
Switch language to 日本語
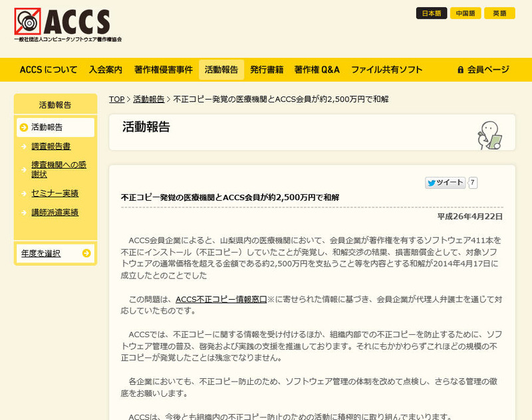432,13
